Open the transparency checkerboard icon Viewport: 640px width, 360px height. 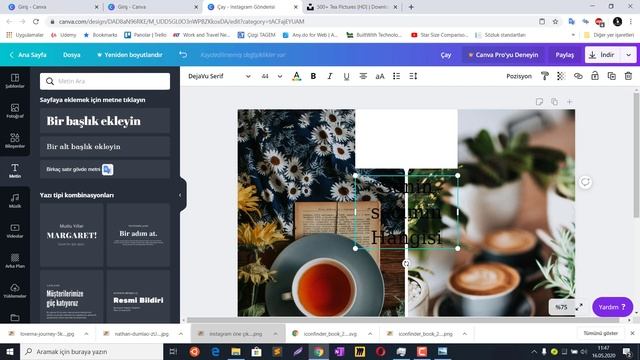tap(561, 76)
